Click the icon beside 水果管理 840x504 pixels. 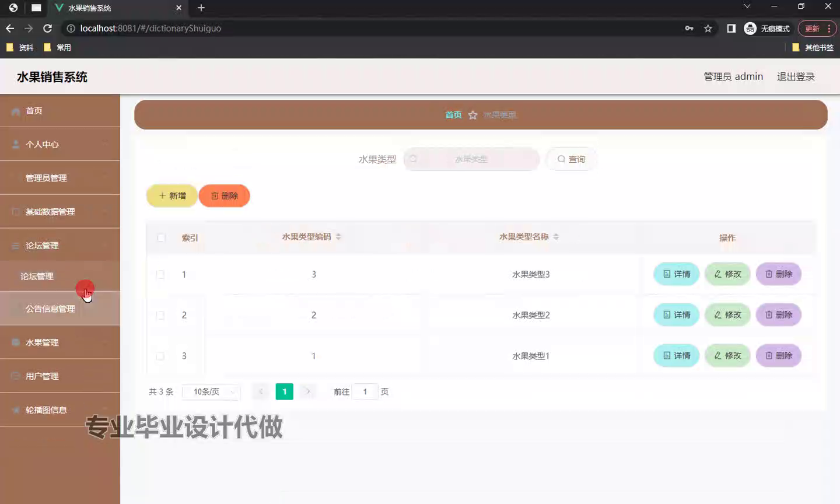click(x=16, y=342)
